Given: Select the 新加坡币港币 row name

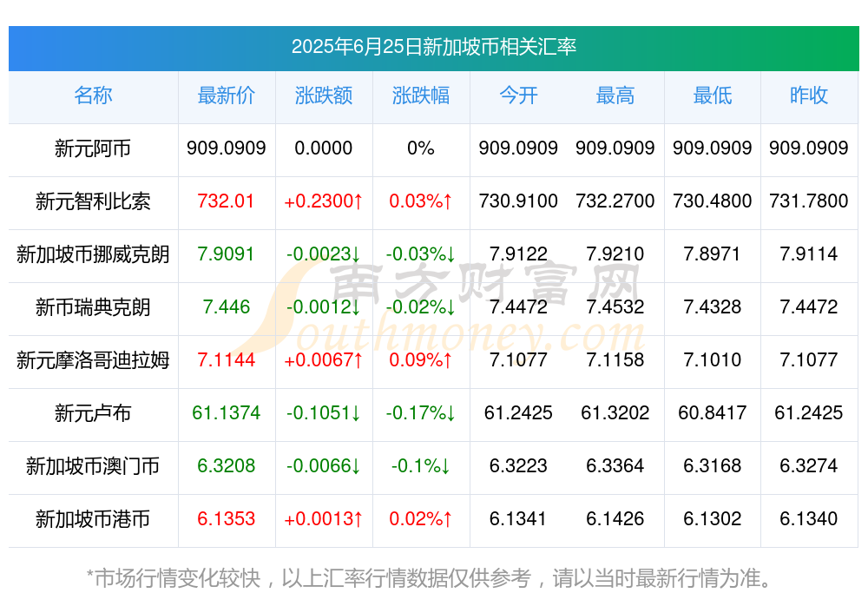Looking at the screenshot, I should 93,519.
